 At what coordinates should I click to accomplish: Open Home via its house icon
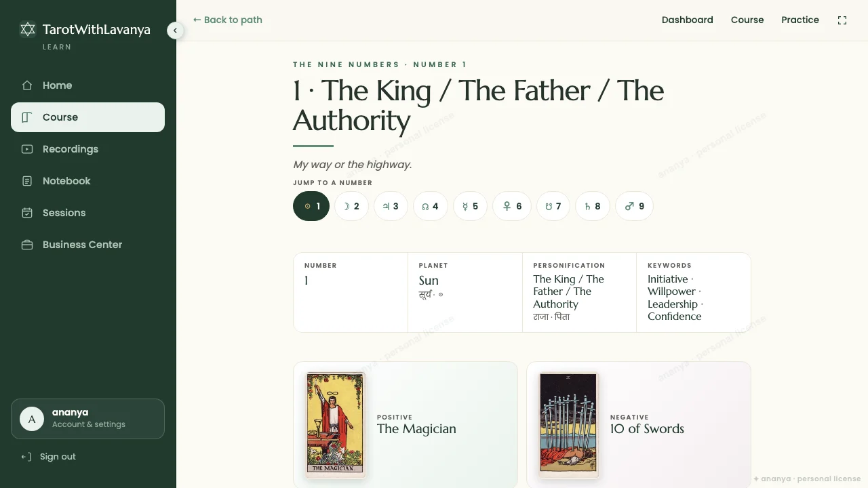click(27, 85)
